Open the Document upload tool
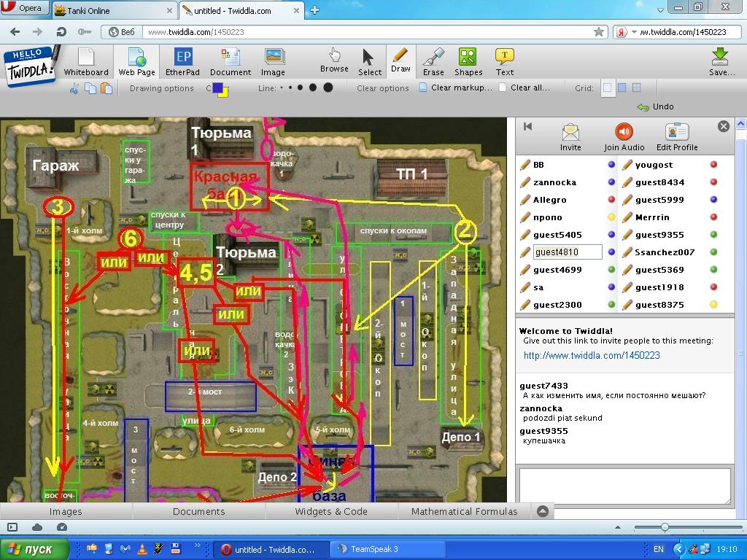This screenshot has width=747, height=560. click(x=231, y=62)
